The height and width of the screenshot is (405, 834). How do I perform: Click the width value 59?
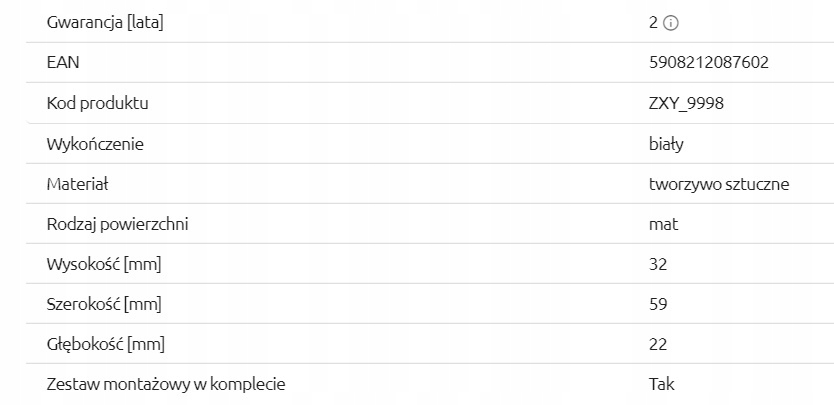click(658, 304)
